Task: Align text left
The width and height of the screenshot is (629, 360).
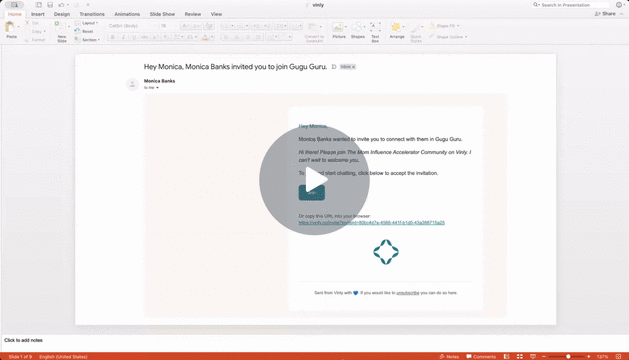Action: [x=226, y=37]
